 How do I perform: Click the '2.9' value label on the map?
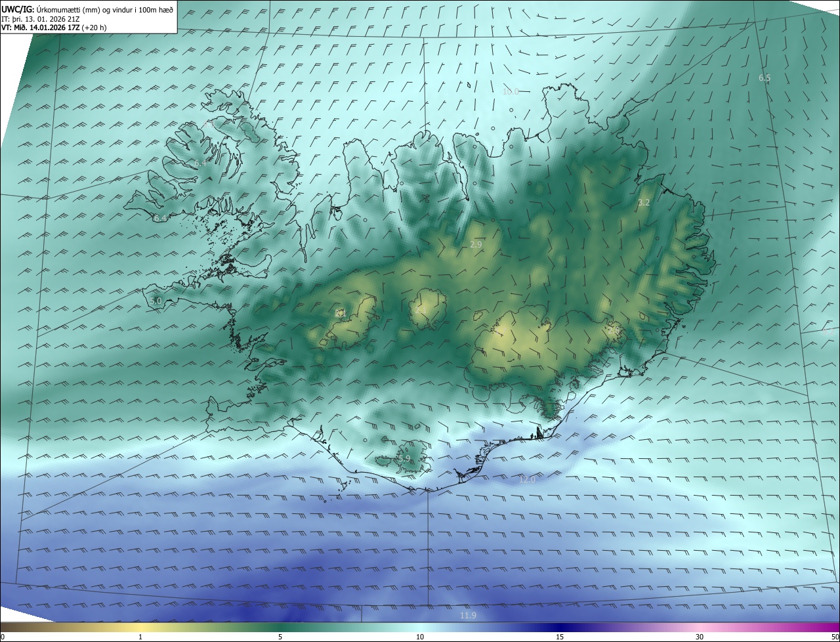[x=476, y=244]
